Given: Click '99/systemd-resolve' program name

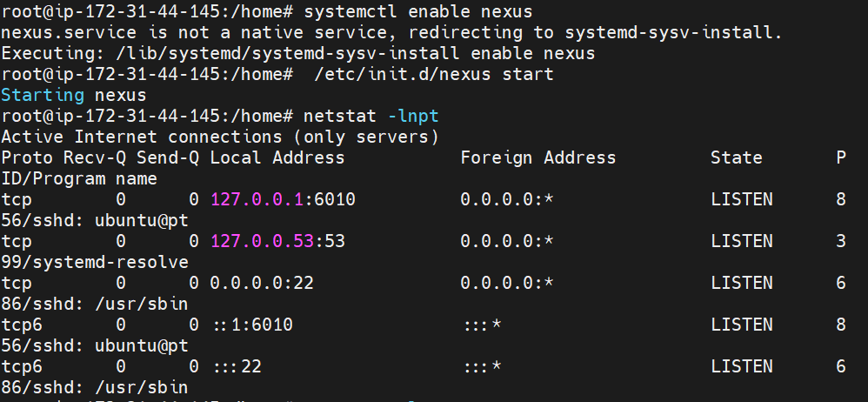Looking at the screenshot, I should [x=95, y=262].
